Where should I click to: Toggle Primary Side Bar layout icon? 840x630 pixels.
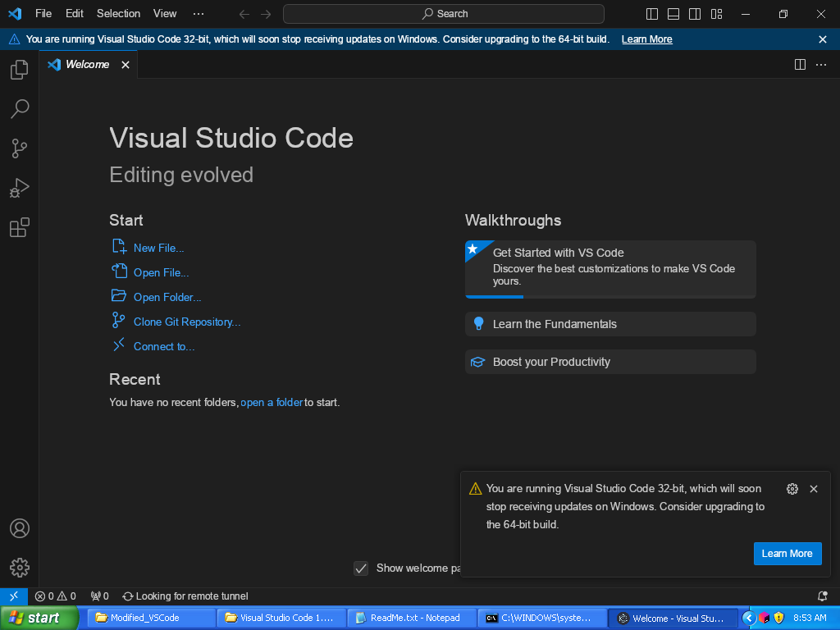(x=652, y=14)
